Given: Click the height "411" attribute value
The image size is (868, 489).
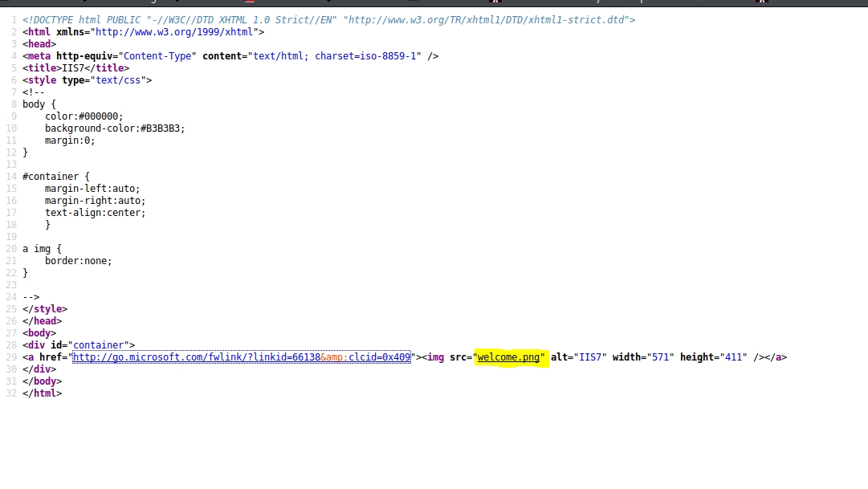Looking at the screenshot, I should pyautogui.click(x=734, y=357).
